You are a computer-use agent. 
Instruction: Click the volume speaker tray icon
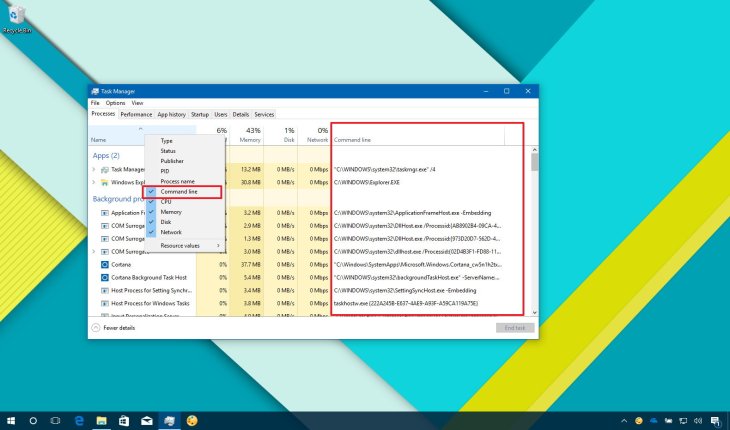click(697, 421)
